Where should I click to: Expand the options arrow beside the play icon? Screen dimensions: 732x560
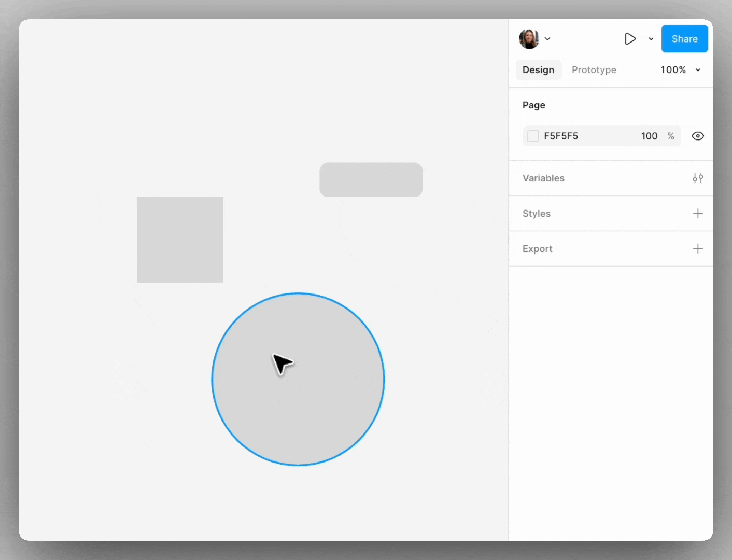tap(651, 39)
